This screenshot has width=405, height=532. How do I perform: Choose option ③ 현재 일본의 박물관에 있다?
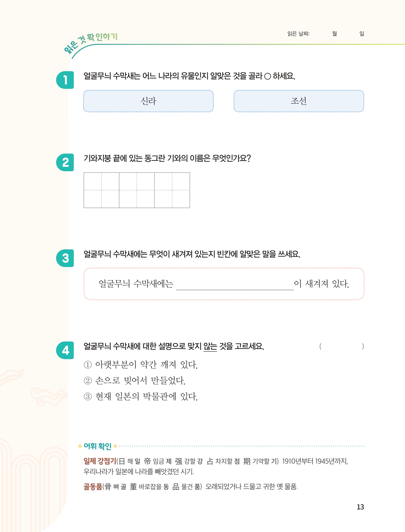[141, 396]
